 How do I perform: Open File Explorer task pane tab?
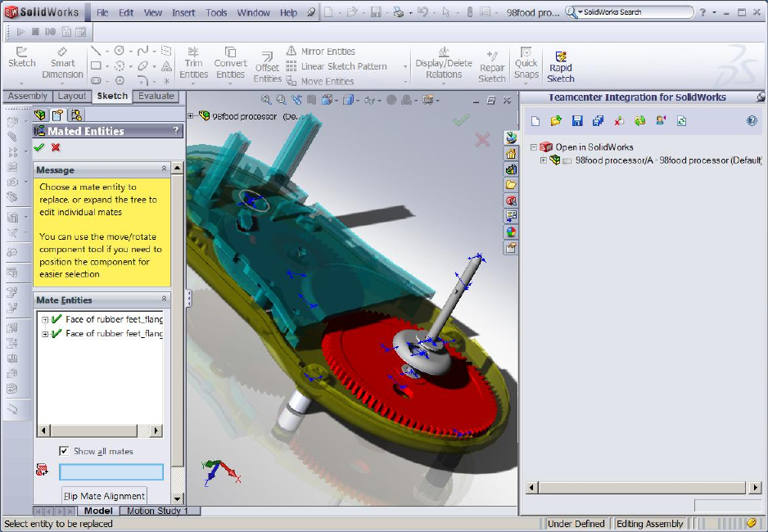[511, 185]
